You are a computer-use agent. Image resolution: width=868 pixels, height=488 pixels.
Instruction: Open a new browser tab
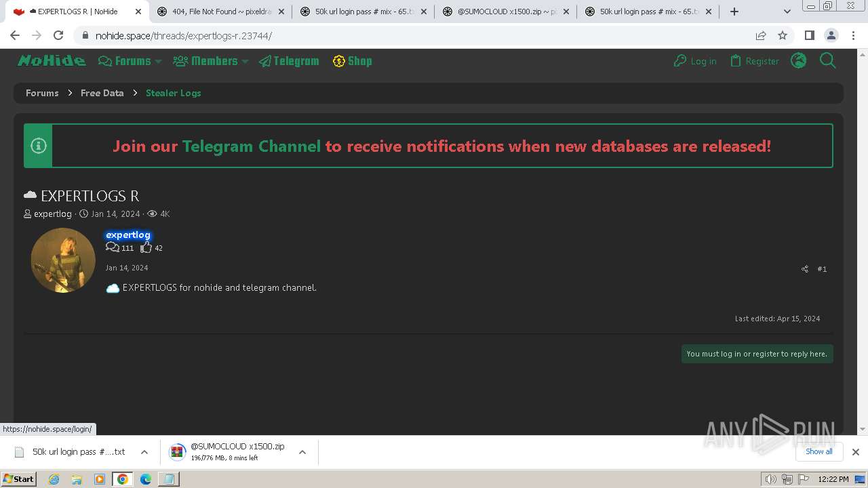click(734, 12)
